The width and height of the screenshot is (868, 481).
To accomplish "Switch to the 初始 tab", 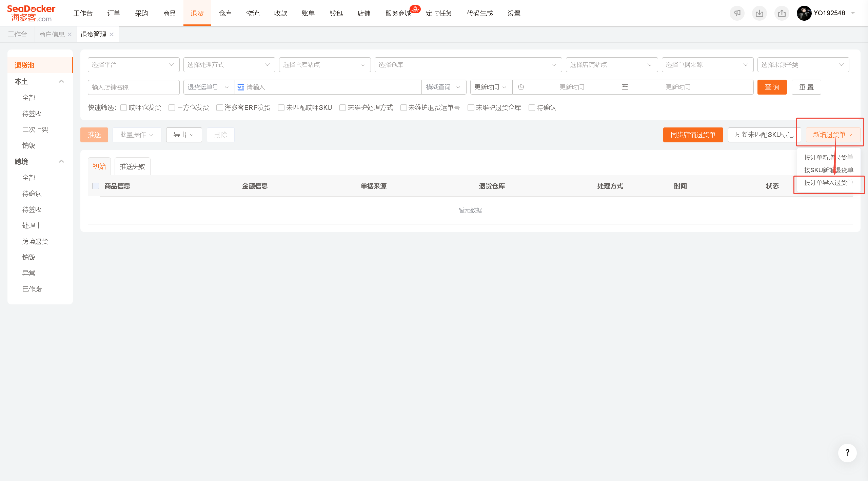I will coord(99,166).
